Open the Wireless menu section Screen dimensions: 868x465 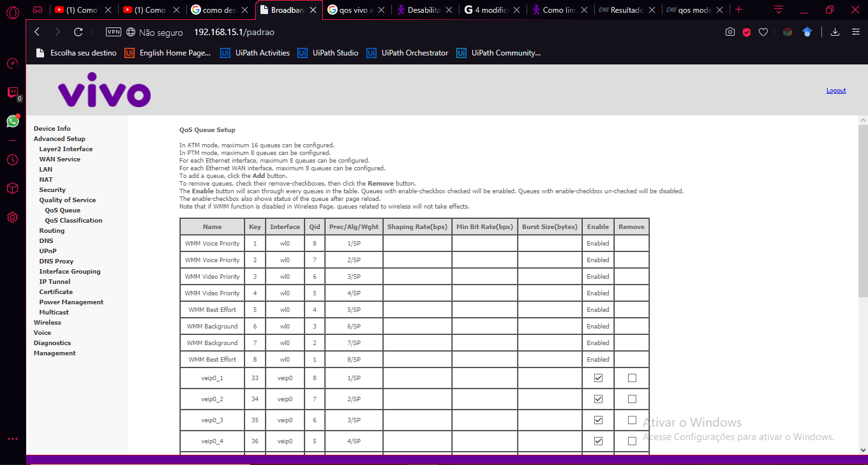(x=47, y=323)
